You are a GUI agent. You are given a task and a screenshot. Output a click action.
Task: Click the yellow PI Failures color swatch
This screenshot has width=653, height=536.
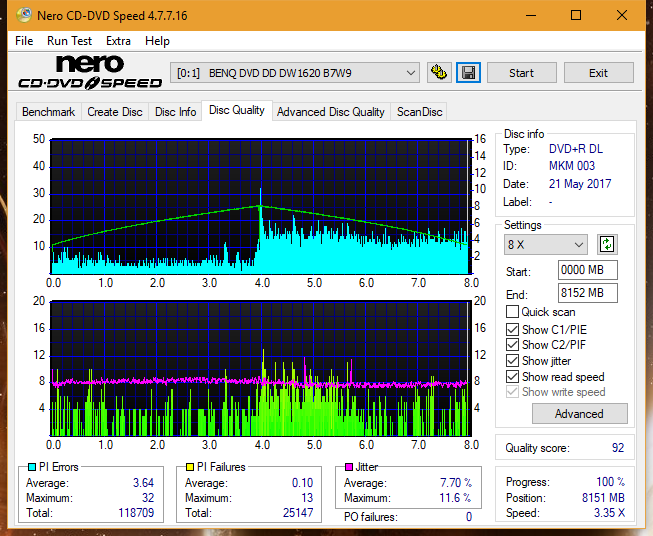coord(190,467)
